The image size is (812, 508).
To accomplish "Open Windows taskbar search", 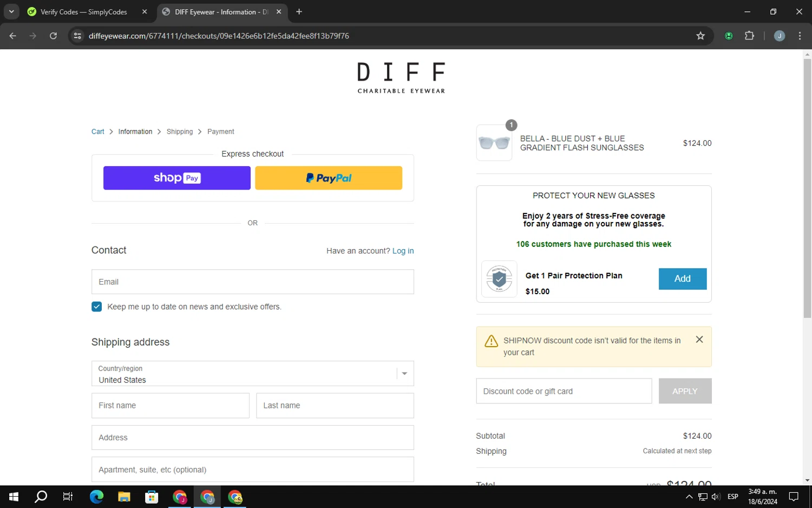I will (x=41, y=497).
